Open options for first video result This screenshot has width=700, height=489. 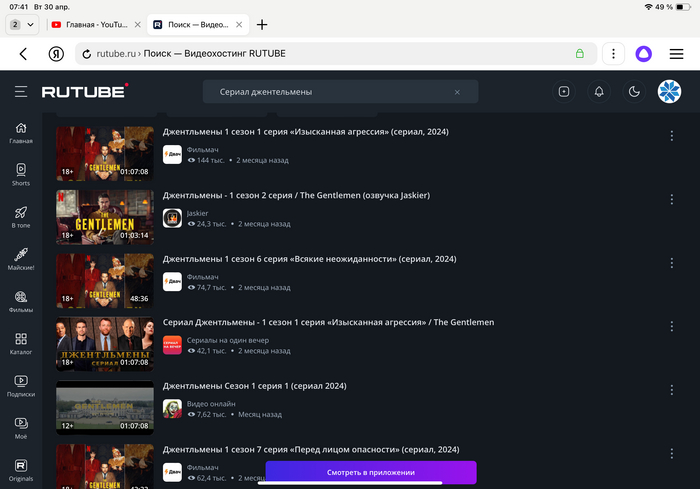pos(671,137)
